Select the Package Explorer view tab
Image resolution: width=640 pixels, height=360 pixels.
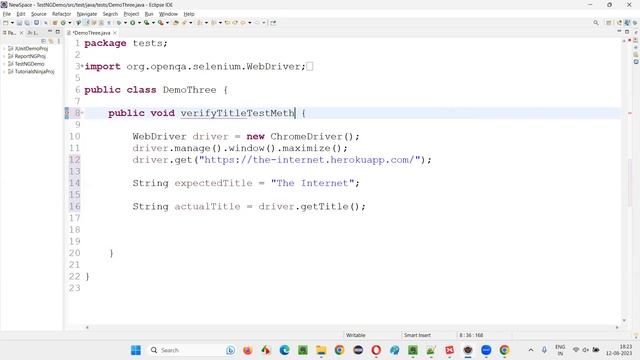coord(11,33)
